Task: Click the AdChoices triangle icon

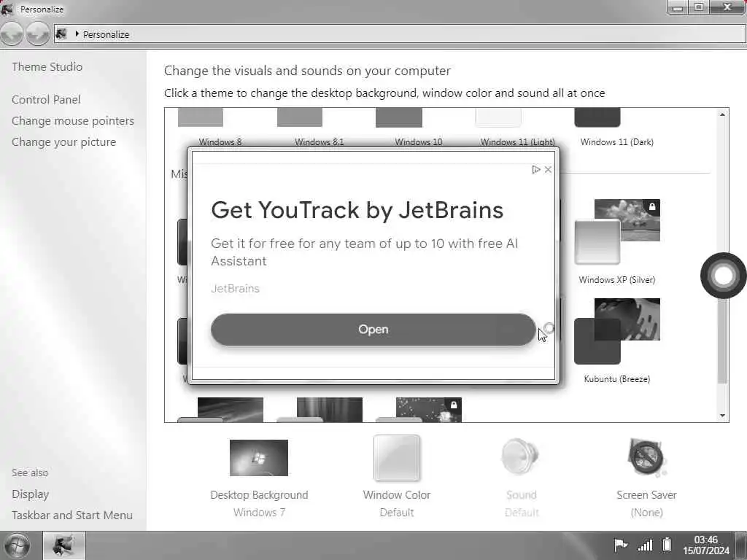Action: [536, 169]
